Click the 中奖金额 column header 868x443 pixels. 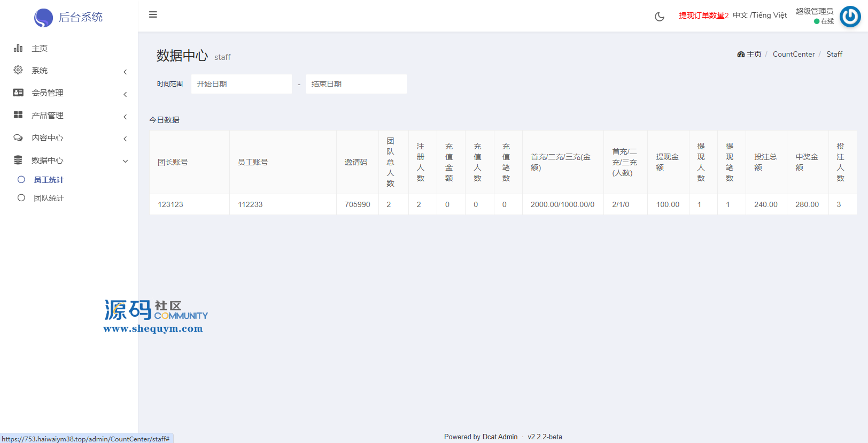807,162
